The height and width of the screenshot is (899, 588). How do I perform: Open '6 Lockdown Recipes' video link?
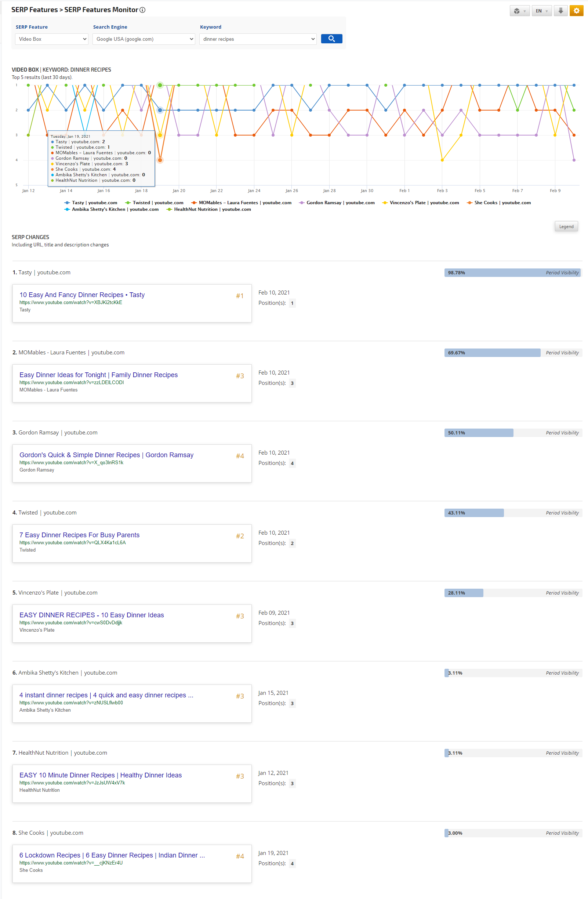click(112, 855)
